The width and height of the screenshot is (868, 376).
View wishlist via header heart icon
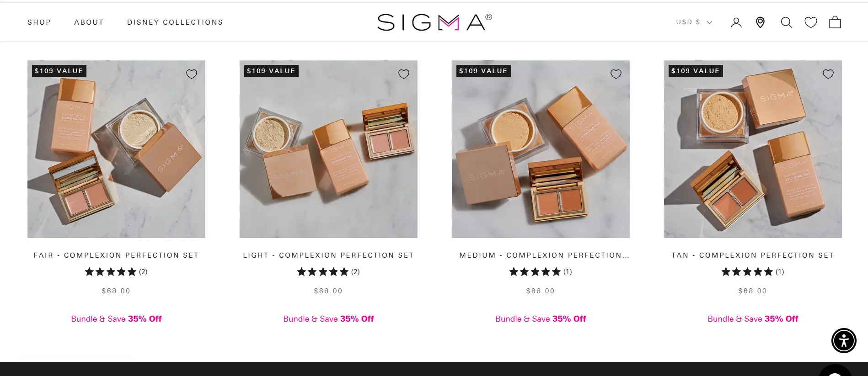coord(811,22)
